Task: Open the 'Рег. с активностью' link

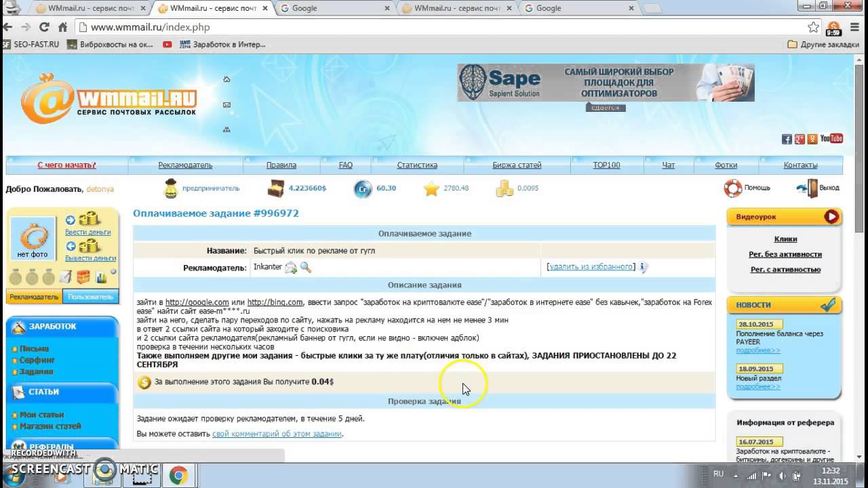Action: click(785, 269)
